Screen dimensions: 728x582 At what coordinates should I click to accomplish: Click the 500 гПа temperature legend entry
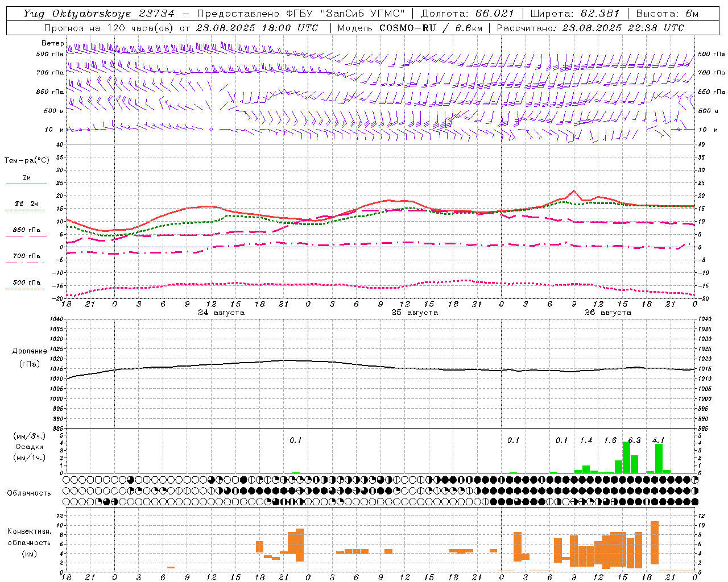26,284
